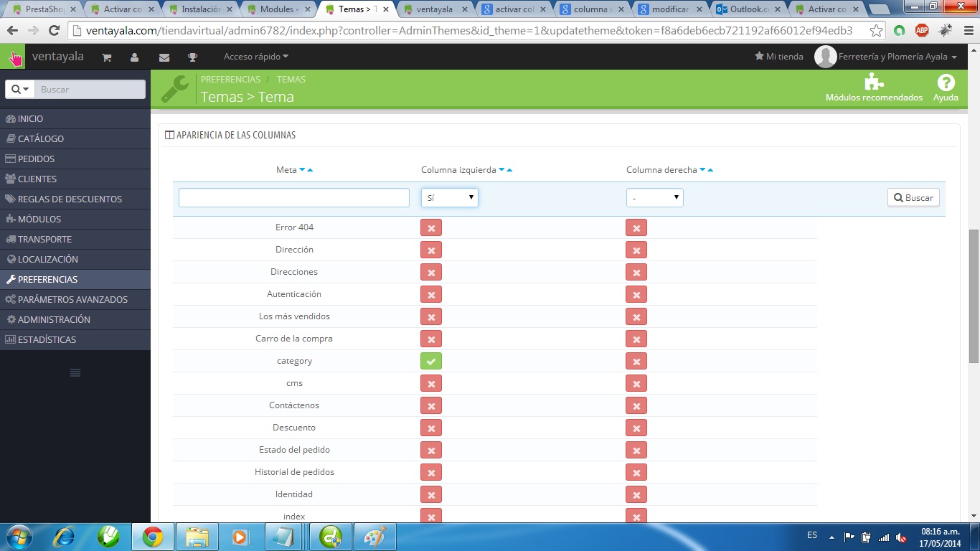
Task: Open the Ayuda help icon
Action: pos(946,82)
